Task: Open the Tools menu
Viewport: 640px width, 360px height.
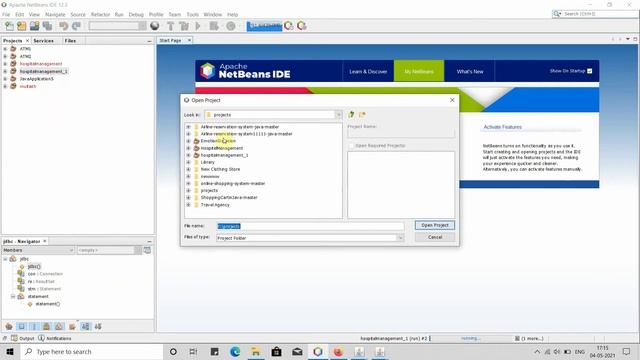Action: point(193,14)
